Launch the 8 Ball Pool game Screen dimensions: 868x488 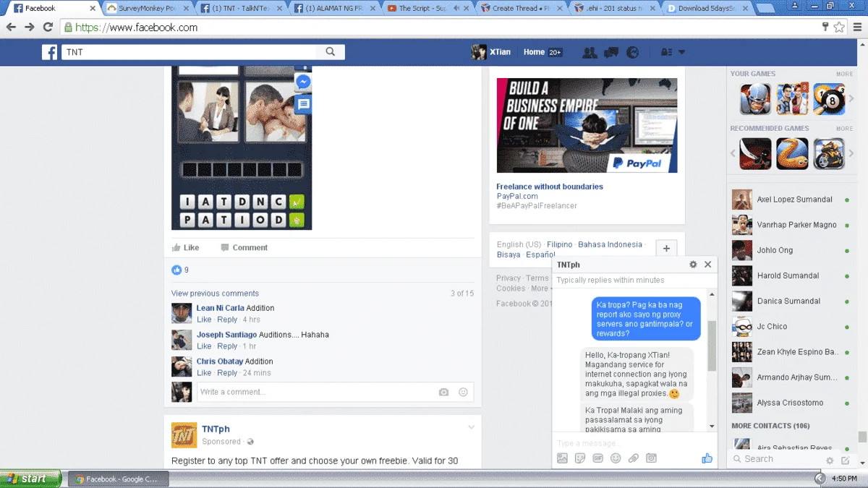(x=829, y=99)
